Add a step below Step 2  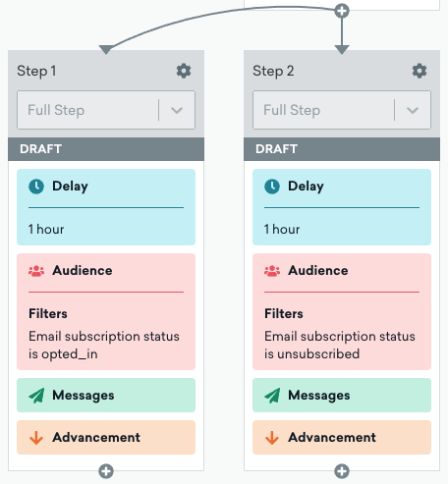342,471
